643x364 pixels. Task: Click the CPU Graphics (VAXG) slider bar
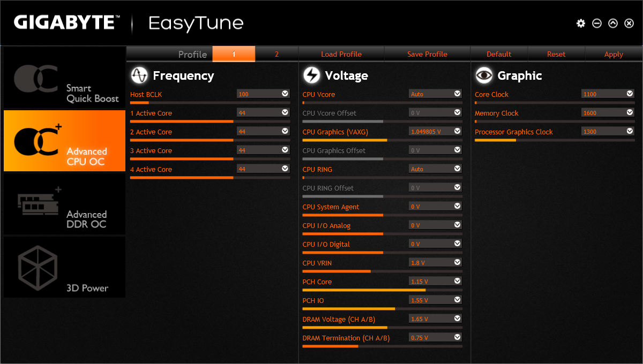[x=382, y=140]
